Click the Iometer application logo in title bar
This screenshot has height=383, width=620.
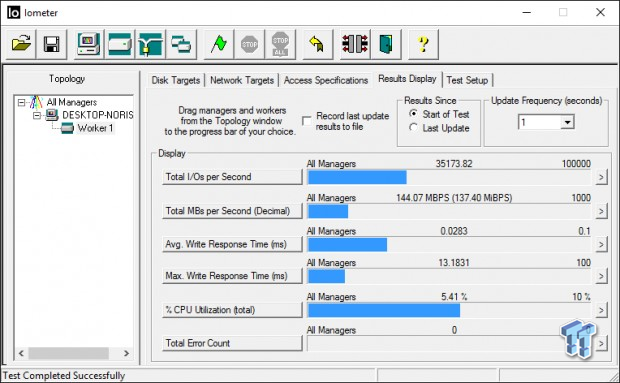[x=13, y=13]
